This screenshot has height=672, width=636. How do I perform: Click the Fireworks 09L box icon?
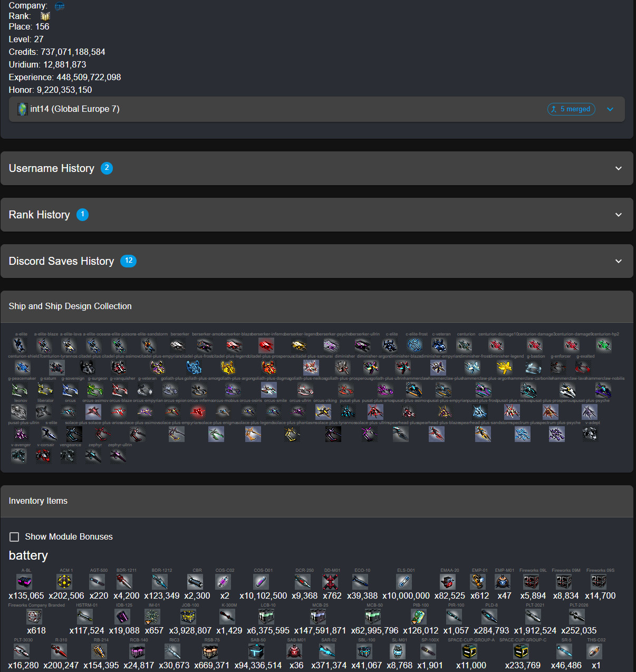tap(531, 581)
